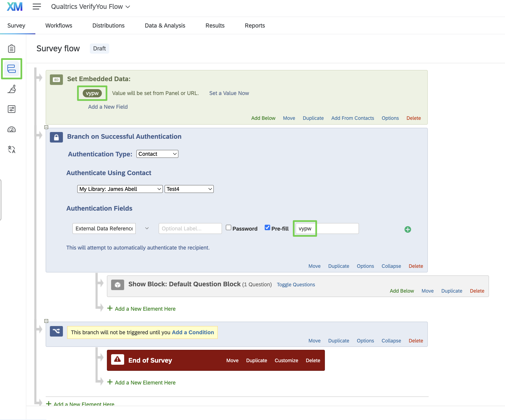Click the Optional Label input field
Image resolution: width=505 pixels, height=420 pixels.
coord(190,228)
